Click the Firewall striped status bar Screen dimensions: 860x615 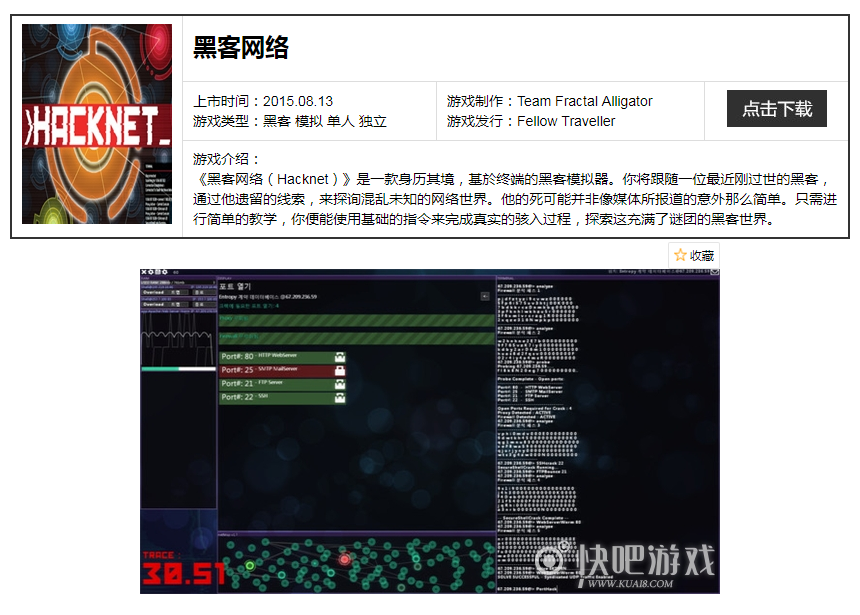pyautogui.click(x=357, y=337)
